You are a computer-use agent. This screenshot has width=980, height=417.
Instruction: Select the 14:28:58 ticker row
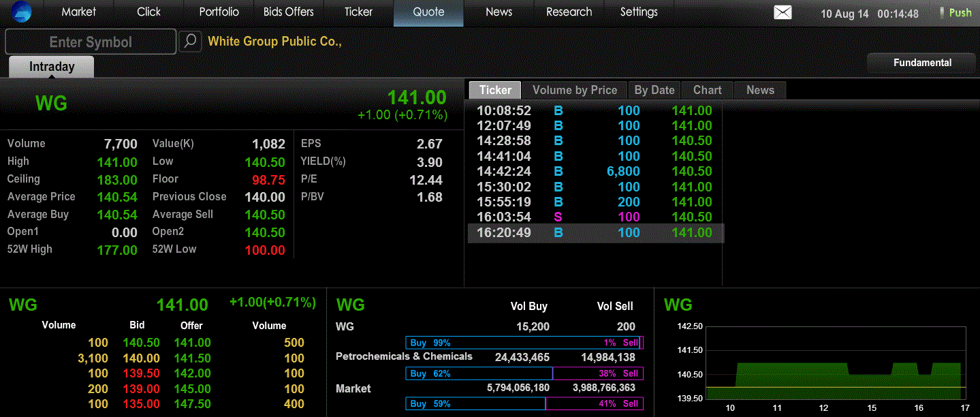tap(595, 140)
